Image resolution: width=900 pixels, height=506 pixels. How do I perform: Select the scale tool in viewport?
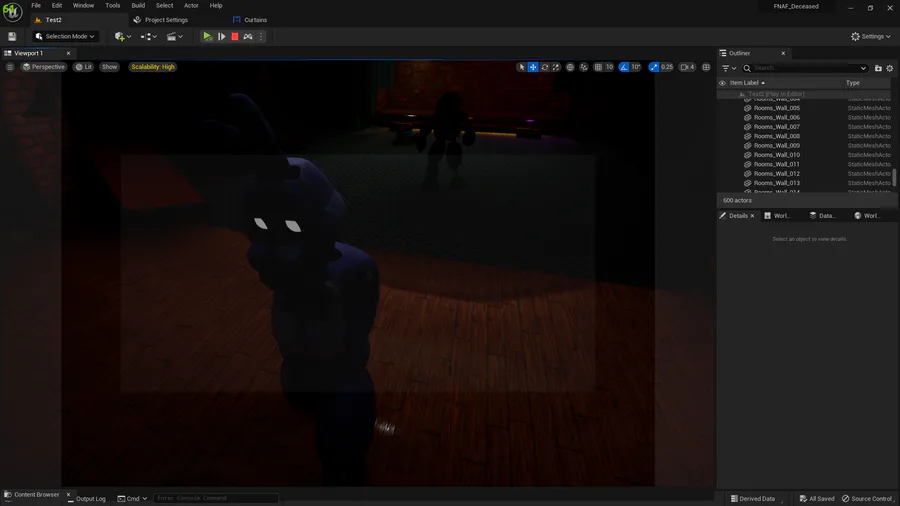[556, 67]
